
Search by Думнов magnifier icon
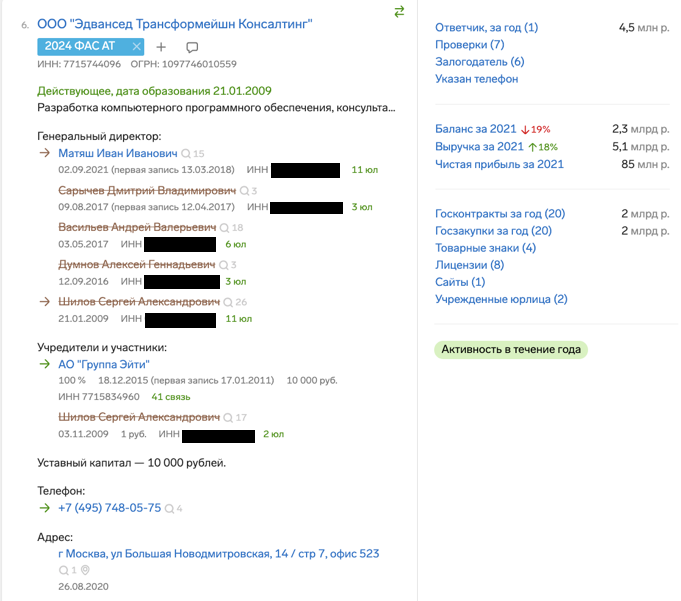point(223,265)
